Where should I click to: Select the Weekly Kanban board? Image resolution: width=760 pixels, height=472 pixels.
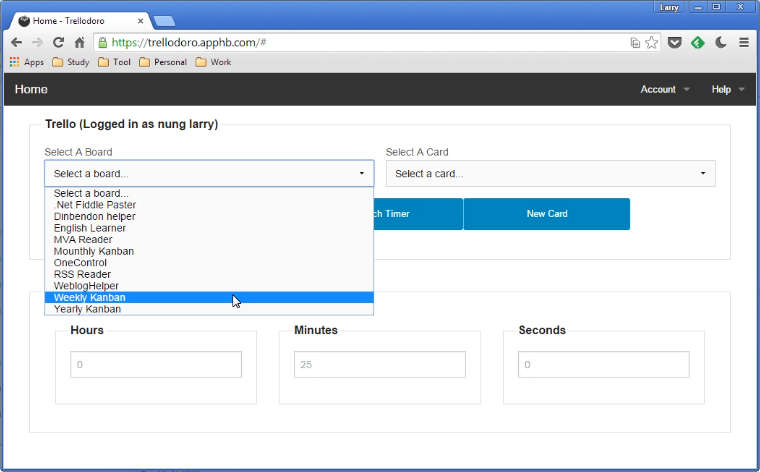click(x=209, y=298)
